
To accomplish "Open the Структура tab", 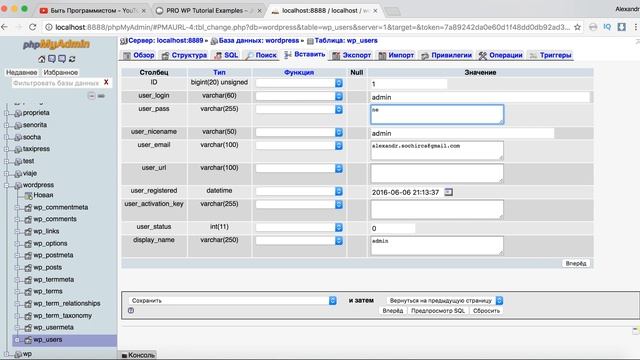I will [x=184, y=55].
